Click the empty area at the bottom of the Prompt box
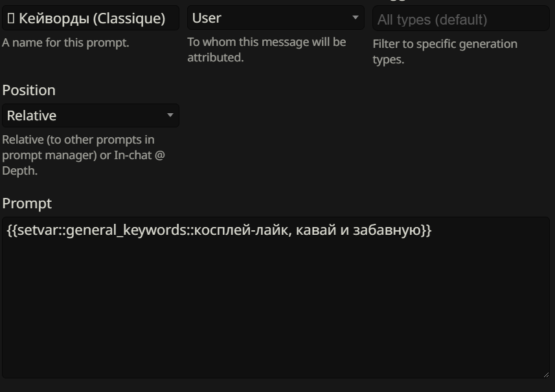 275,336
